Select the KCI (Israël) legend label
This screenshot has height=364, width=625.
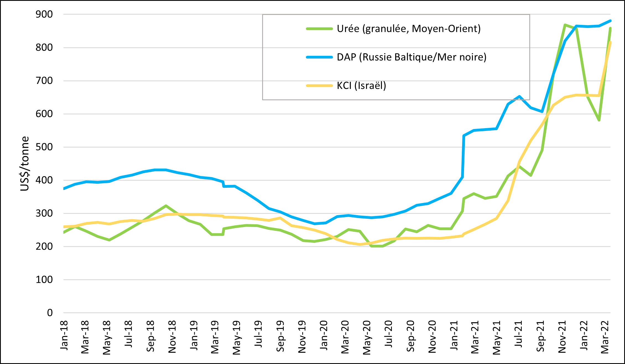[x=361, y=86]
